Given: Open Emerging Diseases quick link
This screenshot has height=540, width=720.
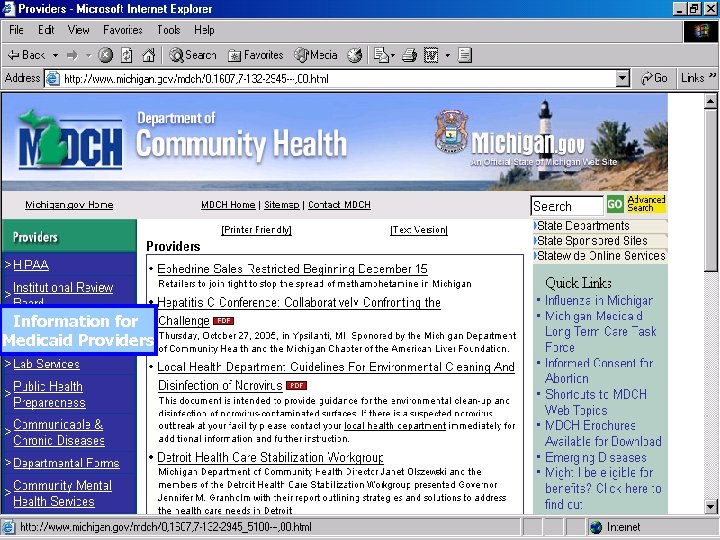Looking at the screenshot, I should click(x=596, y=457).
